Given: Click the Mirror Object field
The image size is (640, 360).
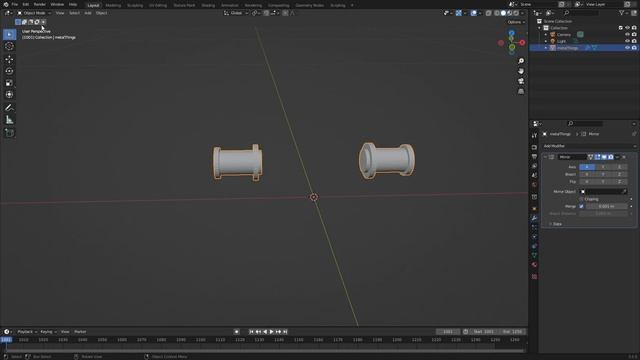Looking at the screenshot, I should point(603,191).
